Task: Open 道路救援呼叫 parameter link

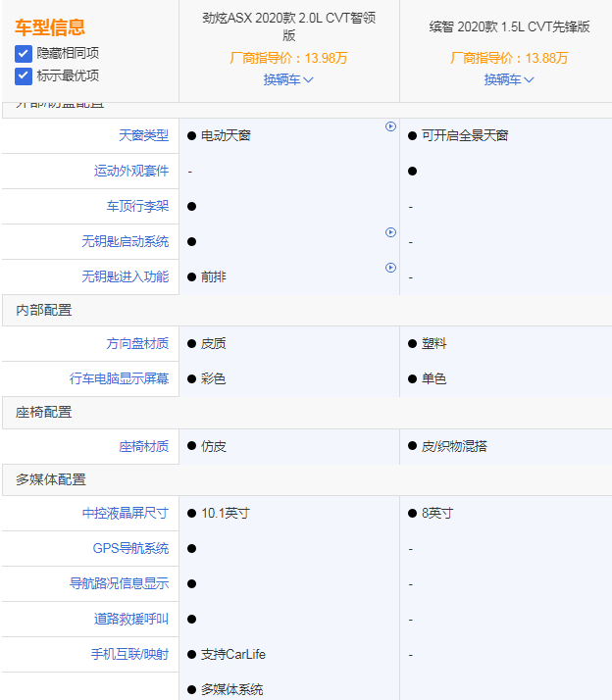Action: 131,619
